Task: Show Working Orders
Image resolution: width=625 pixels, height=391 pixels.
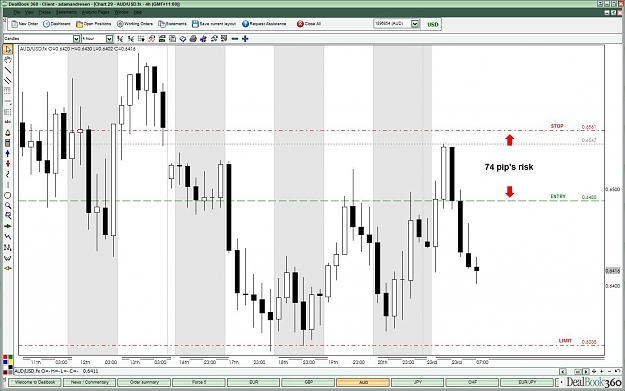Action: click(x=135, y=24)
